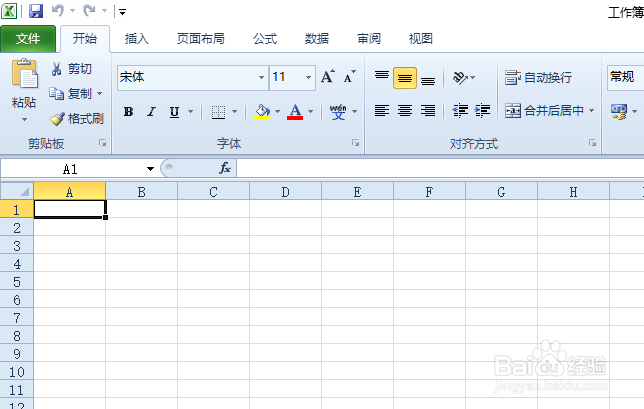
Task: Expand the paste options arrow under 粘贴
Action: pyautogui.click(x=24, y=120)
